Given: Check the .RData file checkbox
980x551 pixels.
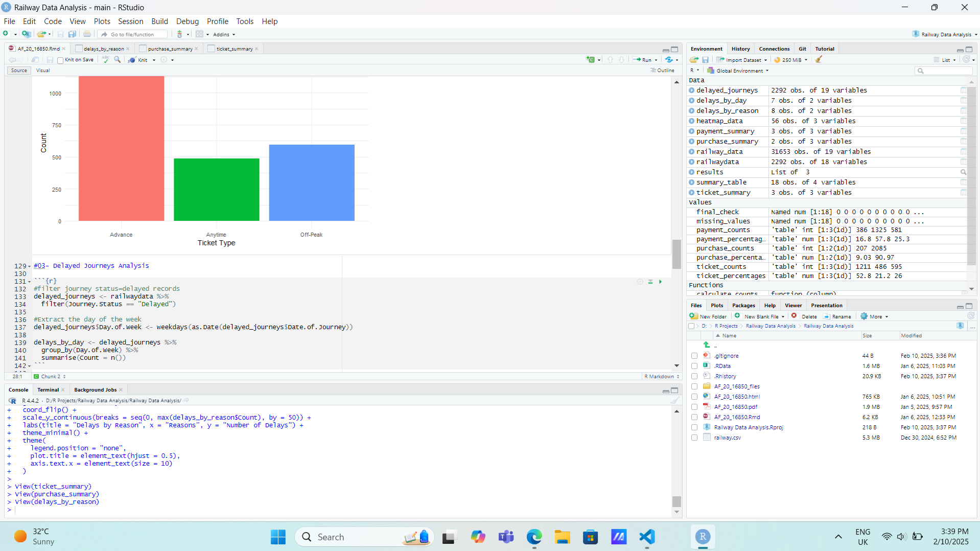Looking at the screenshot, I should coord(694,366).
